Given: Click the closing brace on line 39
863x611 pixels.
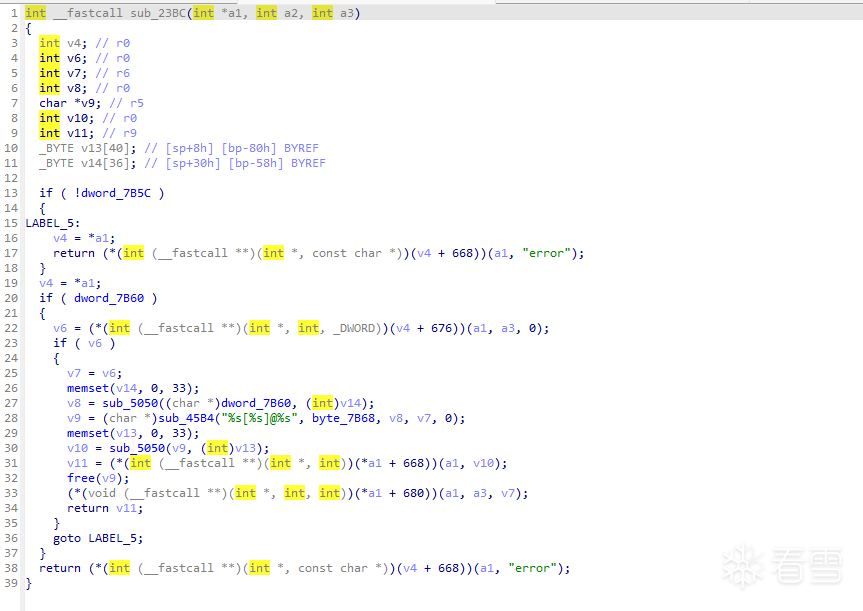Looking at the screenshot, I should 29,583.
